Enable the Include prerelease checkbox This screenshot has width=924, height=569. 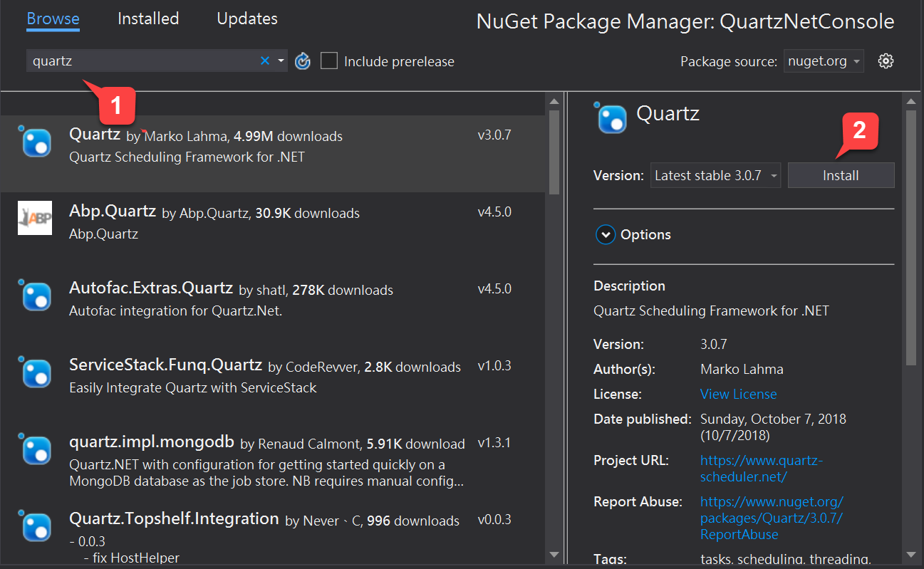(329, 61)
